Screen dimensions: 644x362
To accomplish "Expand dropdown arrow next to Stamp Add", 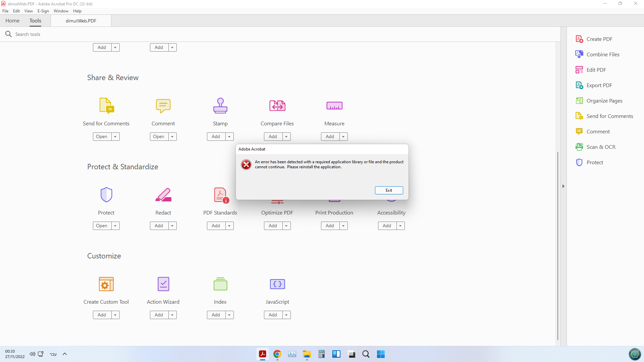I will click(229, 136).
